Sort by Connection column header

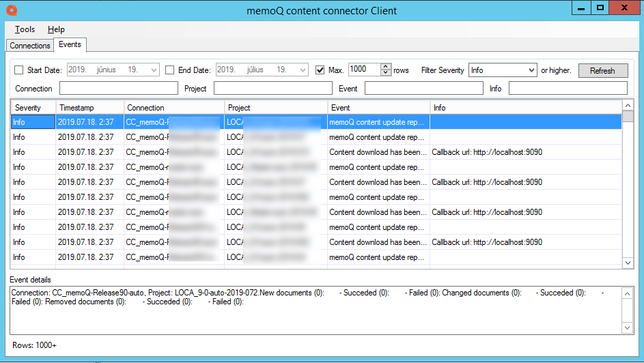[174, 108]
